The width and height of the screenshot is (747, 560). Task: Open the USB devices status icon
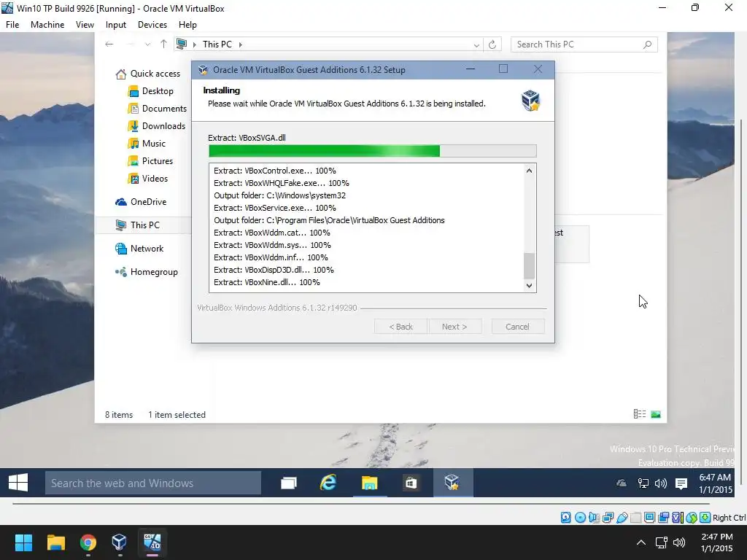[622, 518]
